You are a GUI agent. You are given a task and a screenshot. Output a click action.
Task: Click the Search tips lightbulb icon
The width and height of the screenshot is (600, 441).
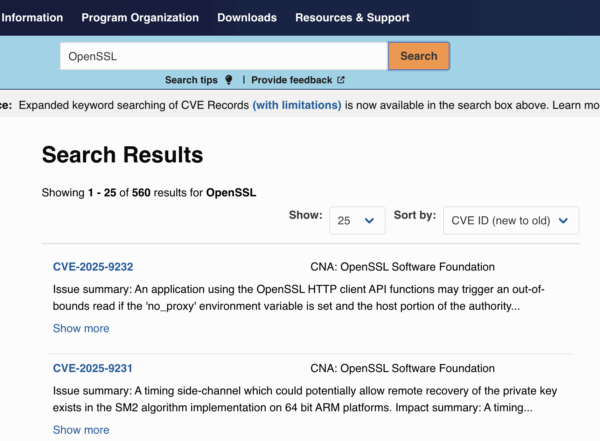click(x=228, y=80)
